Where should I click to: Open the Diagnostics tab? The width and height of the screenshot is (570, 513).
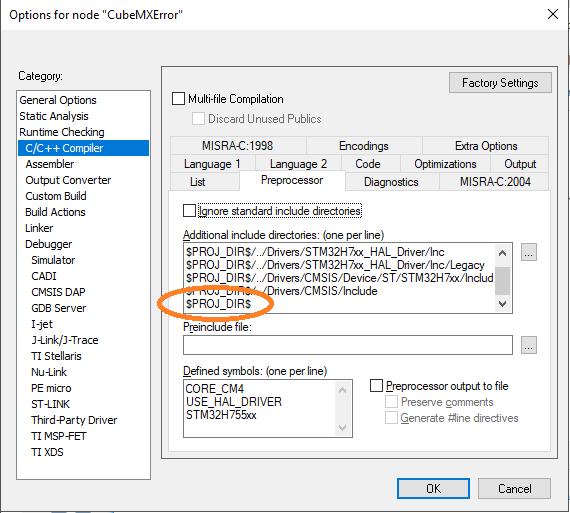(x=392, y=182)
